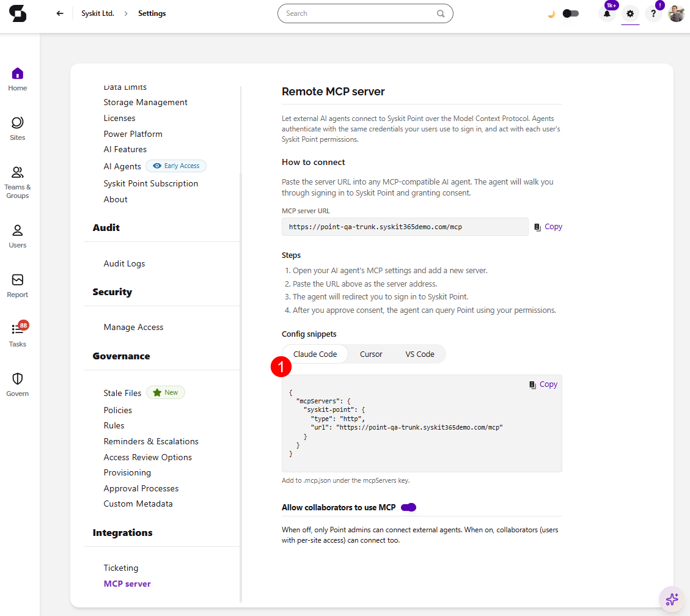Click Settings breadcrumb
Screen dimensions: 690x616
tap(152, 13)
